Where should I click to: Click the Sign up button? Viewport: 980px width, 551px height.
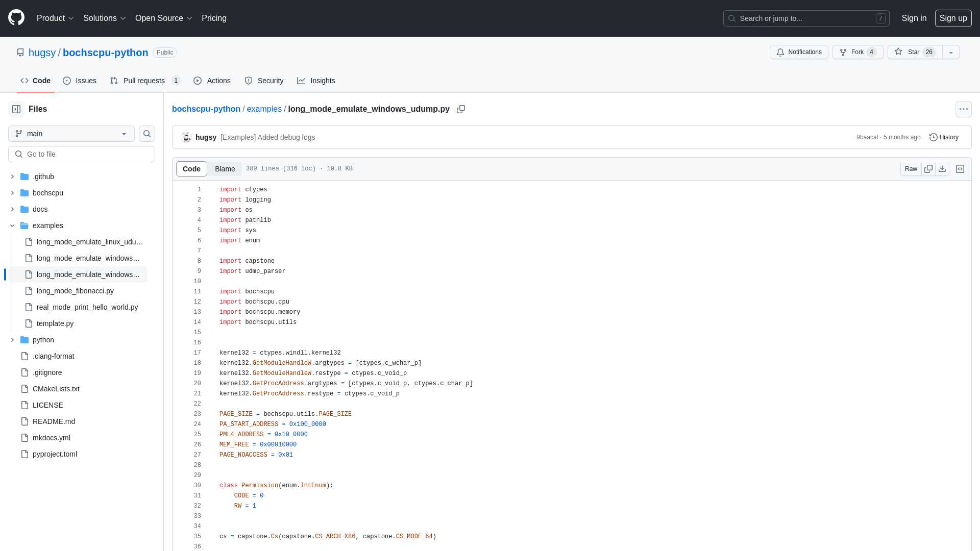tap(953, 18)
